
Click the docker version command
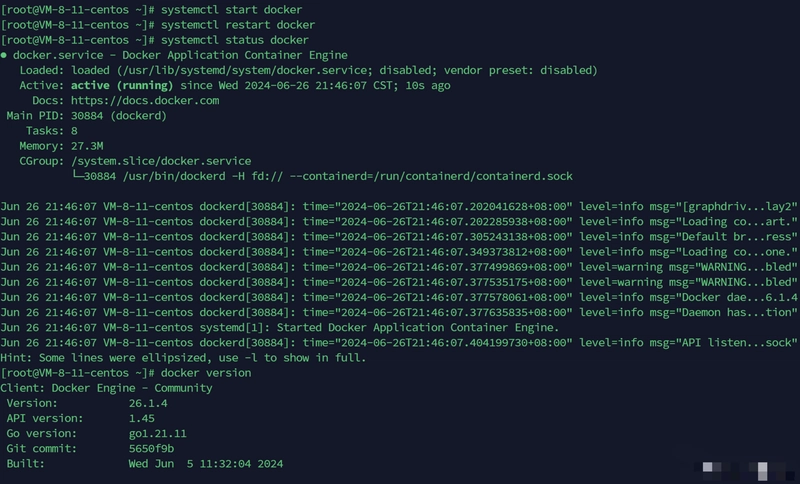(206, 373)
